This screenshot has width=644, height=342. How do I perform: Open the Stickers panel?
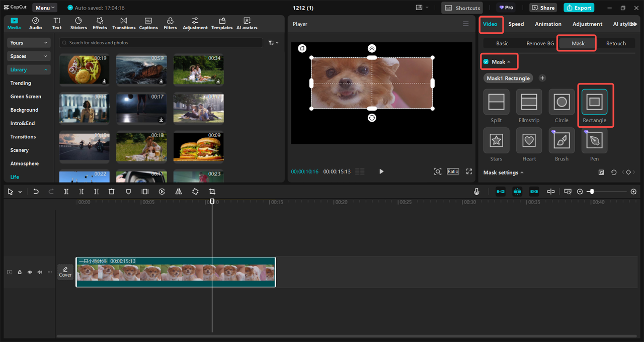pos(78,23)
